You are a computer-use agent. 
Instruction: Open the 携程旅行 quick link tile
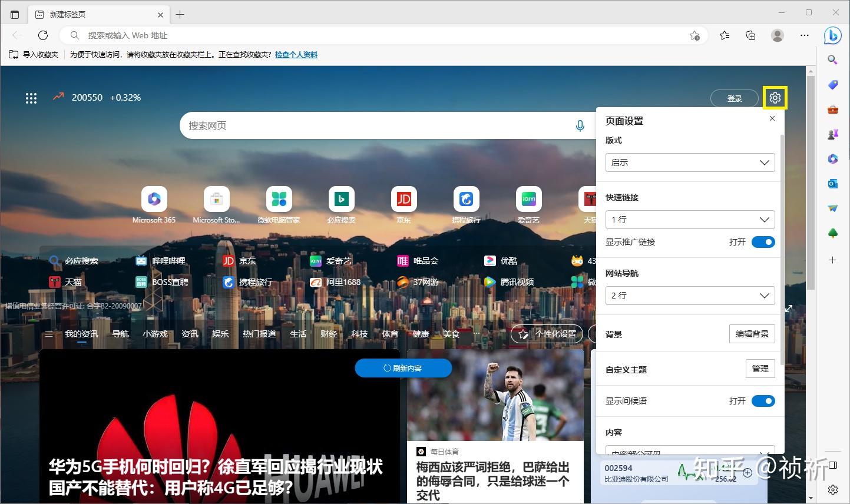(466, 205)
